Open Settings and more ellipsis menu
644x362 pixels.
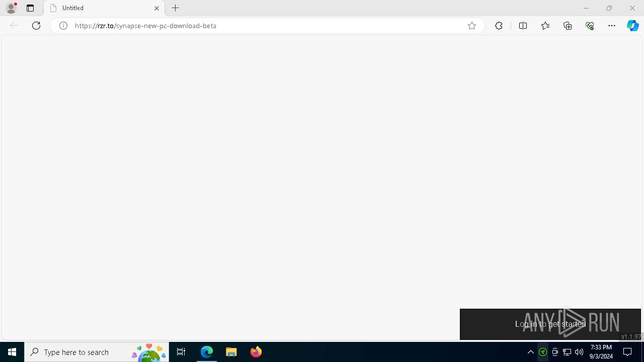[612, 26]
